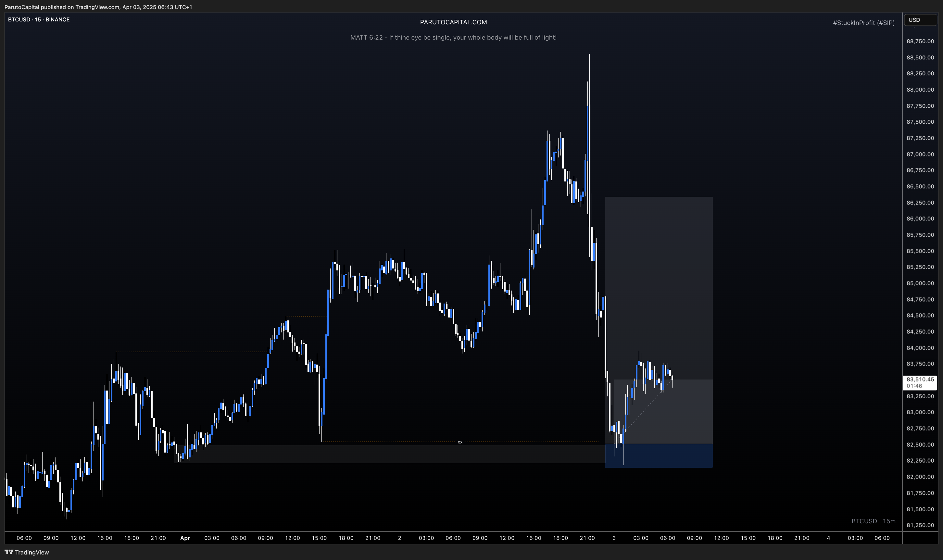
Task: Click the current price label 83,510.45
Action: coord(920,379)
